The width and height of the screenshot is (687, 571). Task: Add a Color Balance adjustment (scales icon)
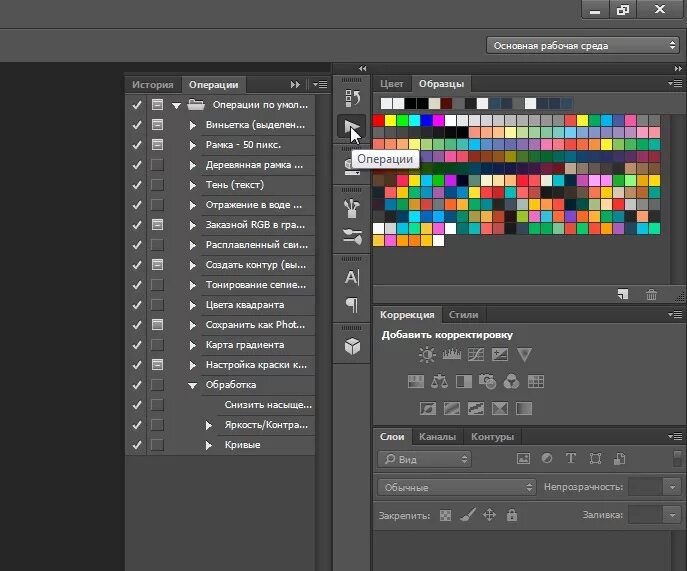pyautogui.click(x=439, y=382)
